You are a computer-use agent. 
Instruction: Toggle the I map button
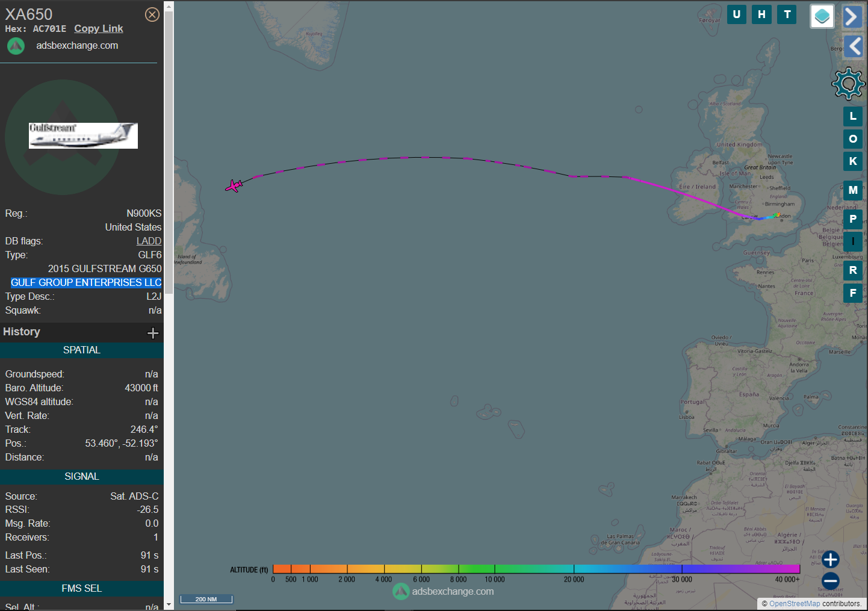coord(853,241)
